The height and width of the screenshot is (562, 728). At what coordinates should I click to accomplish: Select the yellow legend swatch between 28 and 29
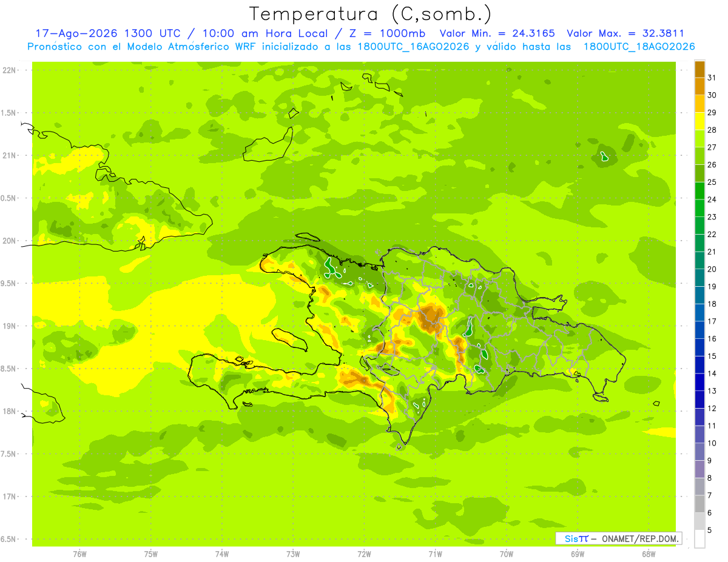699,121
